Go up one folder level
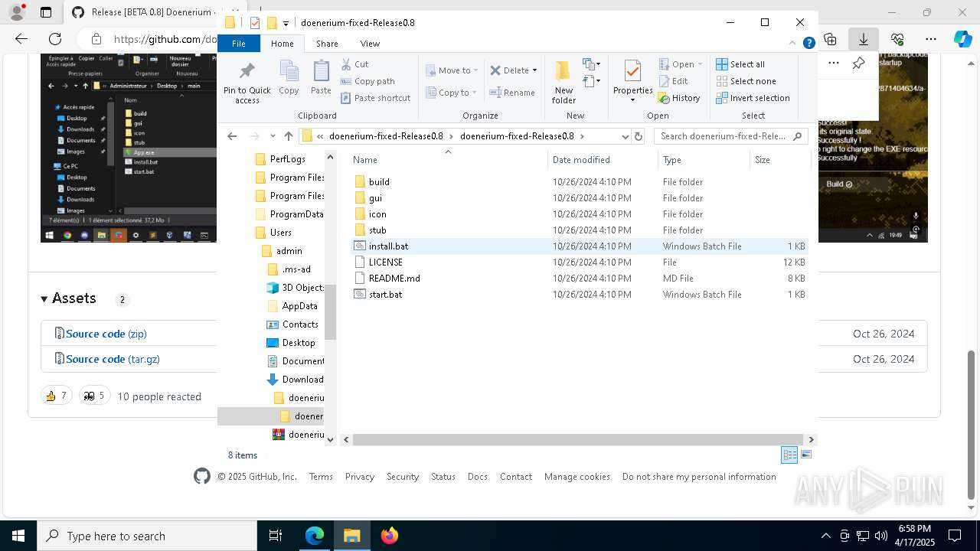The image size is (980, 551). click(288, 136)
